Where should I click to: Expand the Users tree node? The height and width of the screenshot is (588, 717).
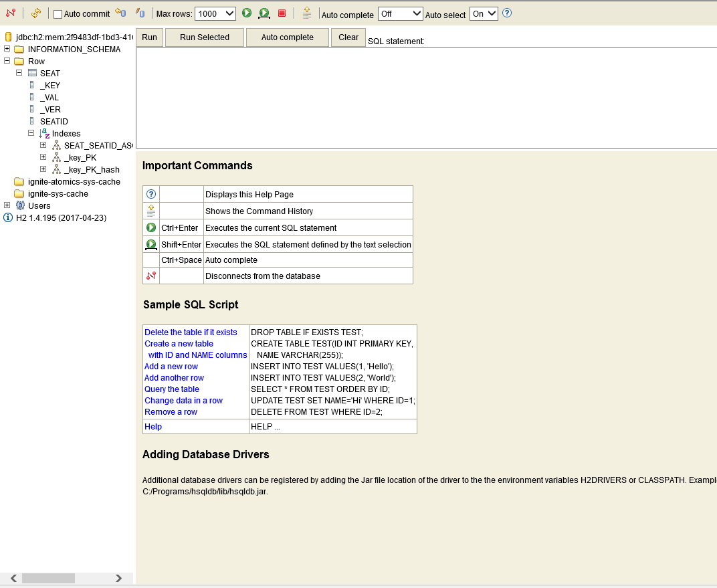coord(7,205)
